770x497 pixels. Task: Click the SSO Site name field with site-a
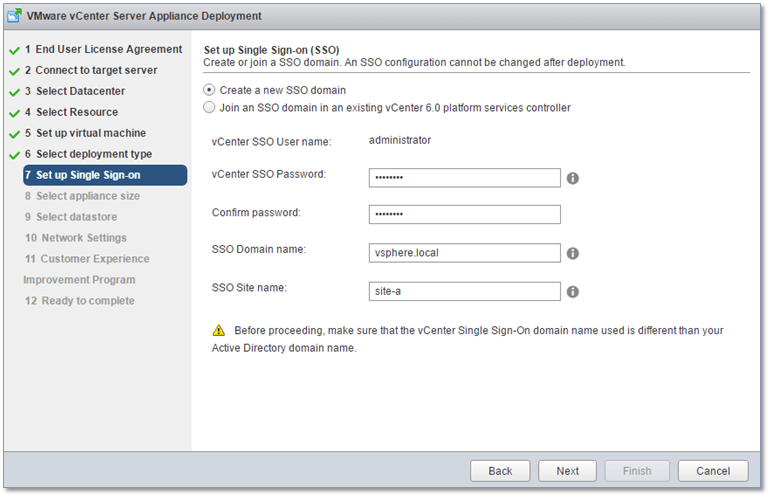465,291
